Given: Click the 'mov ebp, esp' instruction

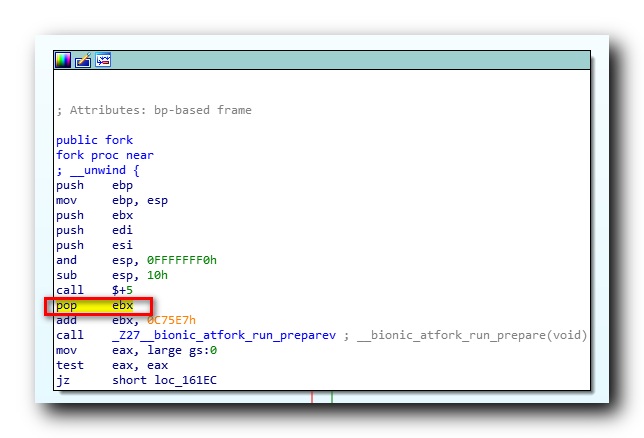Looking at the screenshot, I should point(112,201).
